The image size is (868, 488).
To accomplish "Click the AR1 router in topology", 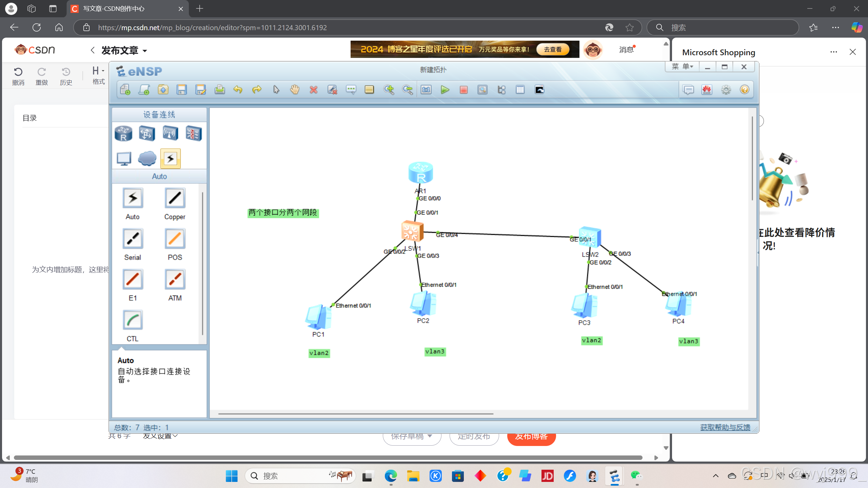I will 420,172.
